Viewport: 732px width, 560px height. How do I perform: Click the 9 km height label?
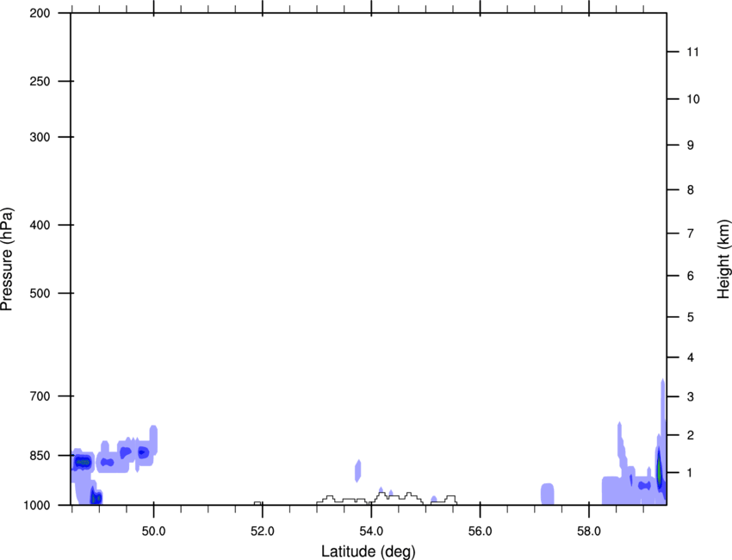click(x=690, y=145)
